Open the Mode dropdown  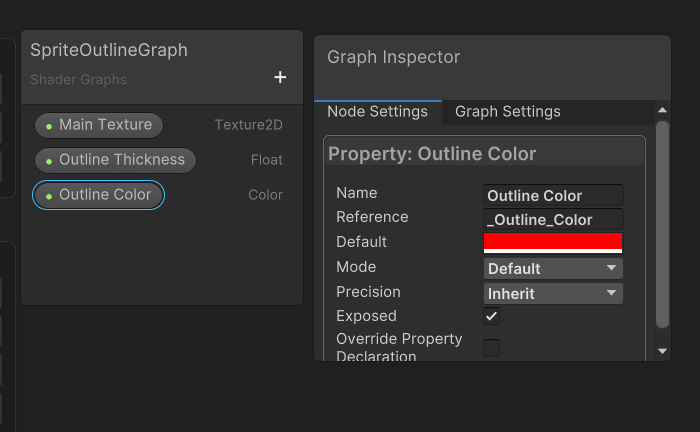coord(553,268)
